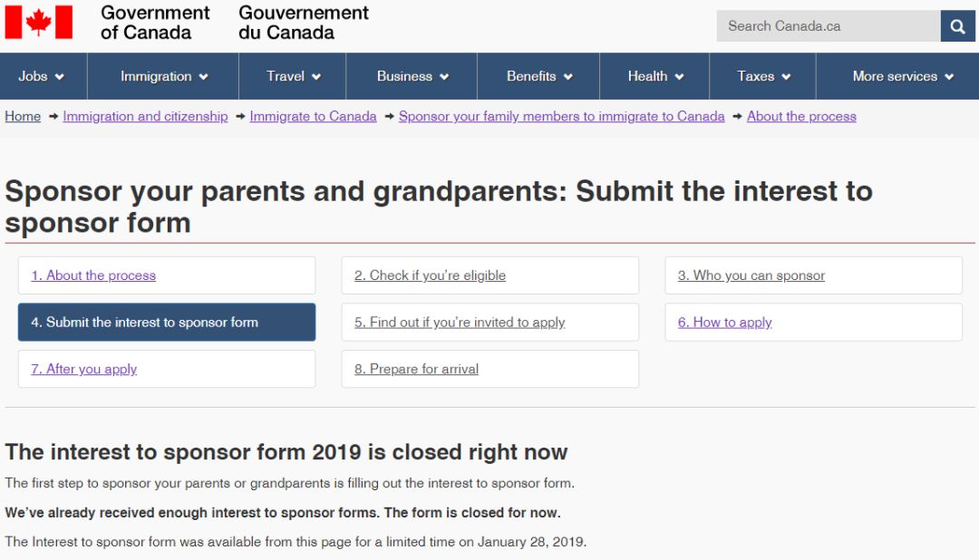Open step 8 Prepare for arrival
This screenshot has height=560, width=979.
pos(416,369)
